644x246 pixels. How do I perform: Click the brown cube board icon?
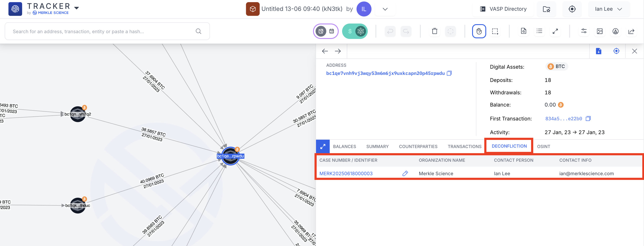point(253,9)
